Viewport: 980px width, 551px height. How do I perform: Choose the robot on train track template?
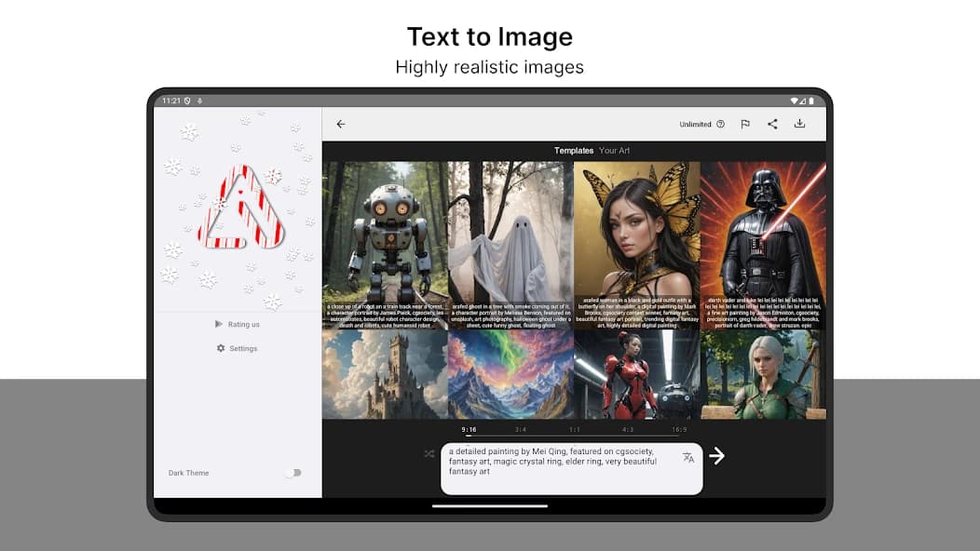385,246
